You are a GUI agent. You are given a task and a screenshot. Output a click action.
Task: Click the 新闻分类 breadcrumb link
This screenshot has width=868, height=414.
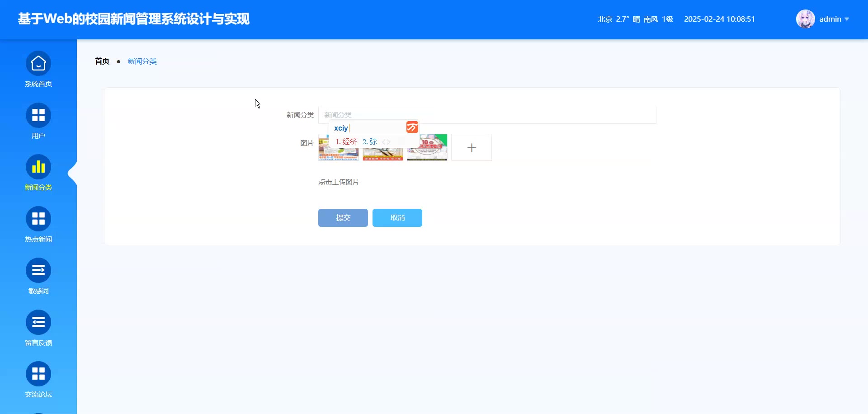(x=142, y=61)
